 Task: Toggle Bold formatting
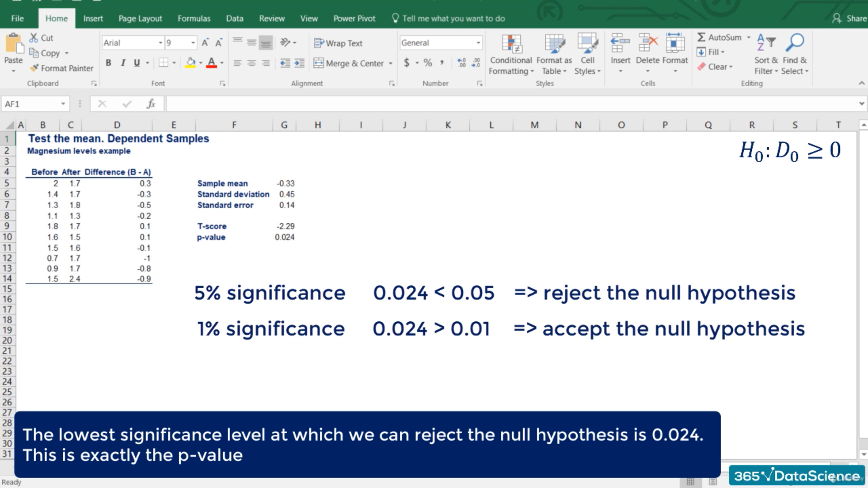tap(108, 63)
